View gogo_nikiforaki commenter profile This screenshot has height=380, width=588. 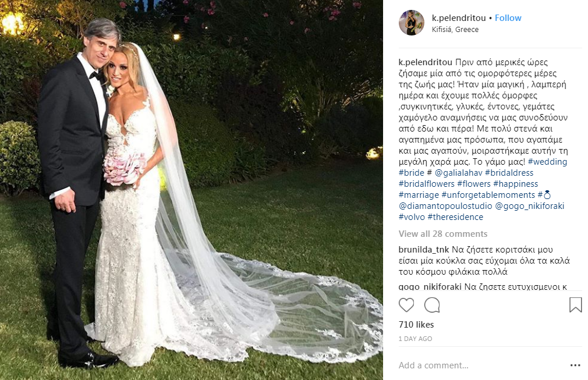pyautogui.click(x=430, y=287)
